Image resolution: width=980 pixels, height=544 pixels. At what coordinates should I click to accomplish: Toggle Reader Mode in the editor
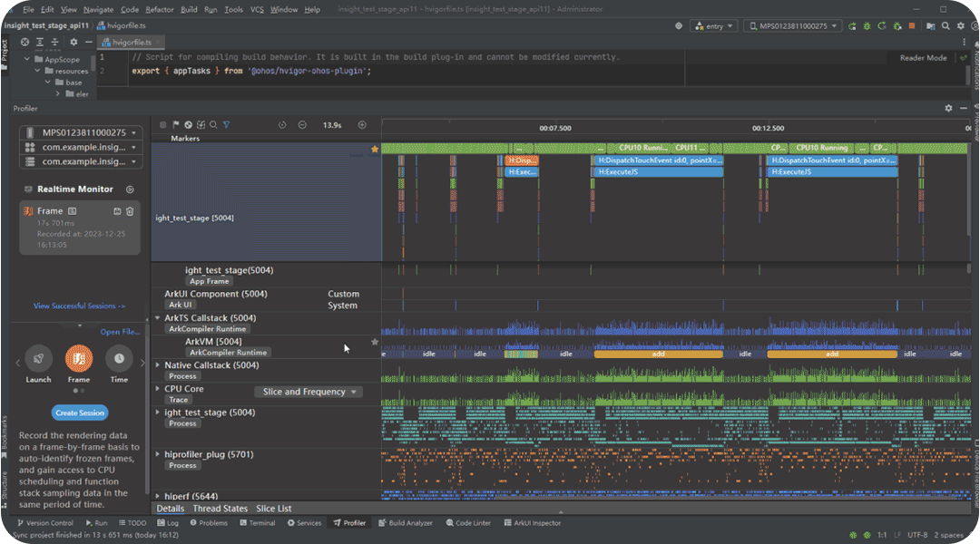[x=923, y=58]
